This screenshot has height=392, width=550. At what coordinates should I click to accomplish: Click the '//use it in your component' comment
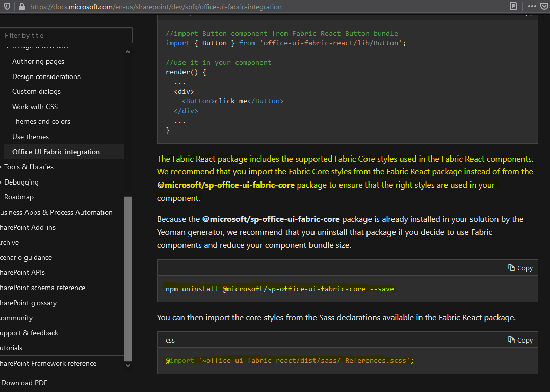(x=219, y=62)
